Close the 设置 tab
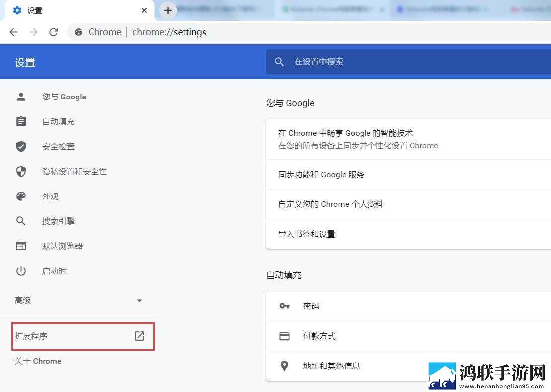Viewport: 551px width, 392px height. click(144, 10)
